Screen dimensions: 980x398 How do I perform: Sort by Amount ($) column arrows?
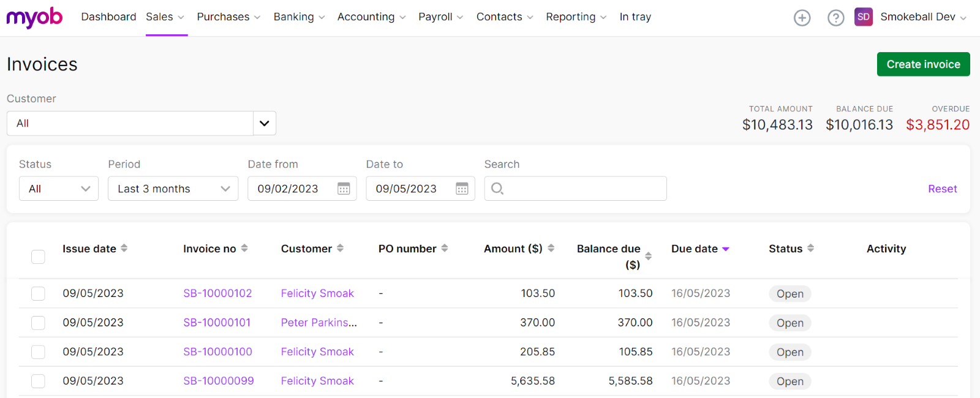[x=551, y=249]
